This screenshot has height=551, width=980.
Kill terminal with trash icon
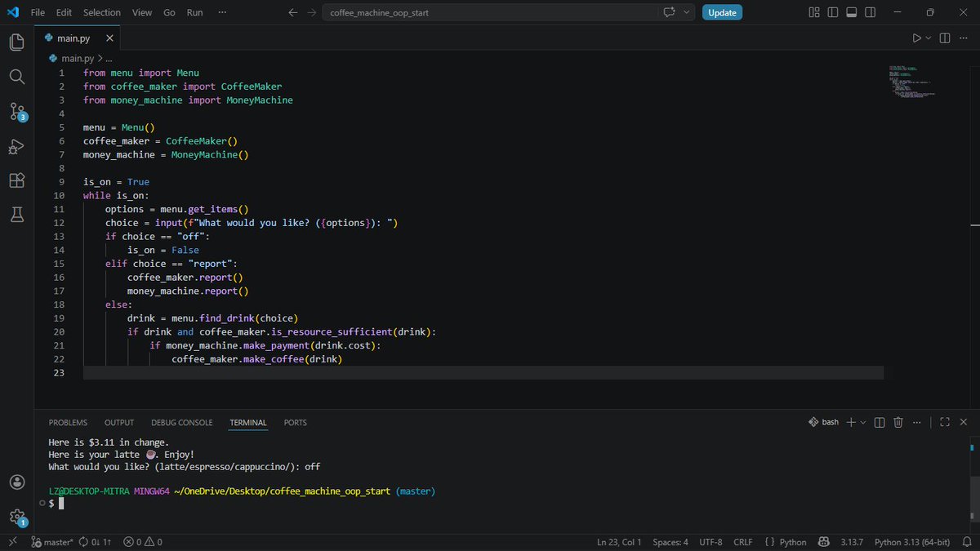(898, 422)
